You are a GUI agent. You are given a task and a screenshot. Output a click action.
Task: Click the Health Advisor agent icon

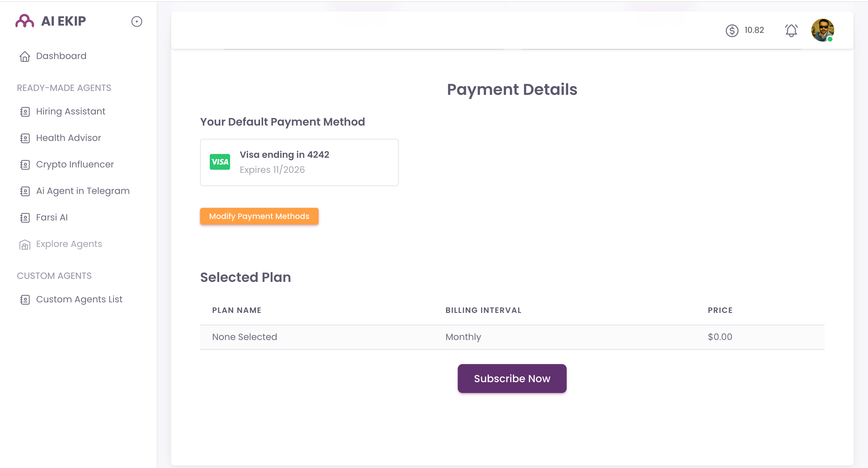coord(25,138)
